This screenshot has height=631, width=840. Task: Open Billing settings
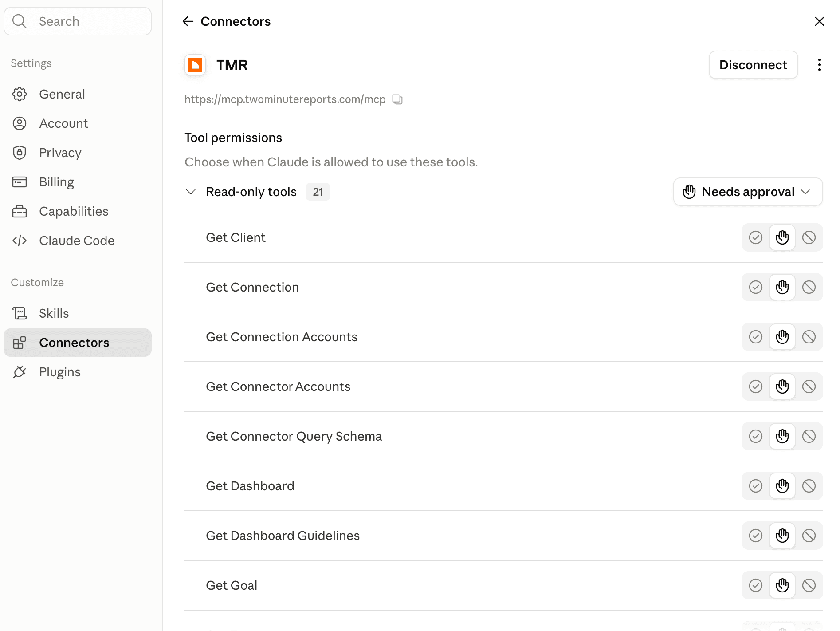pyautogui.click(x=78, y=182)
